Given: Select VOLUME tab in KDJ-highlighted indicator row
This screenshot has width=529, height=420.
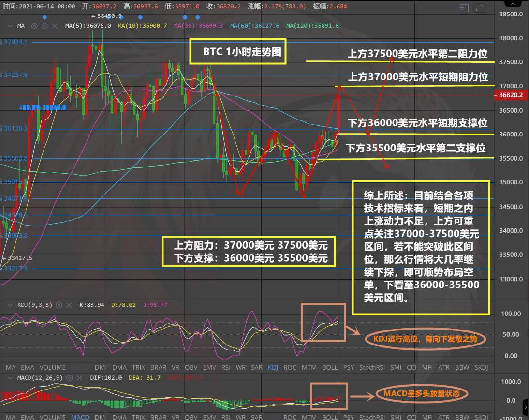Looking at the screenshot, I should (53, 367).
